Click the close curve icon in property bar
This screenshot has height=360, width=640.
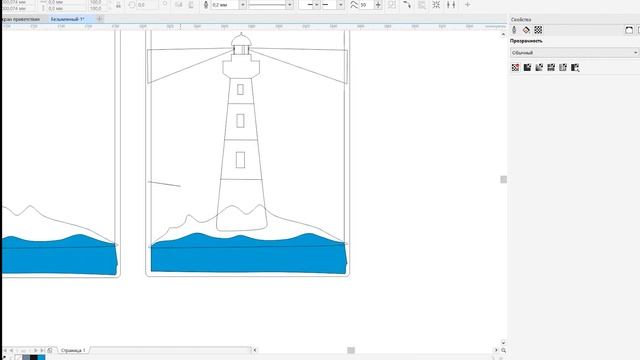[407, 5]
